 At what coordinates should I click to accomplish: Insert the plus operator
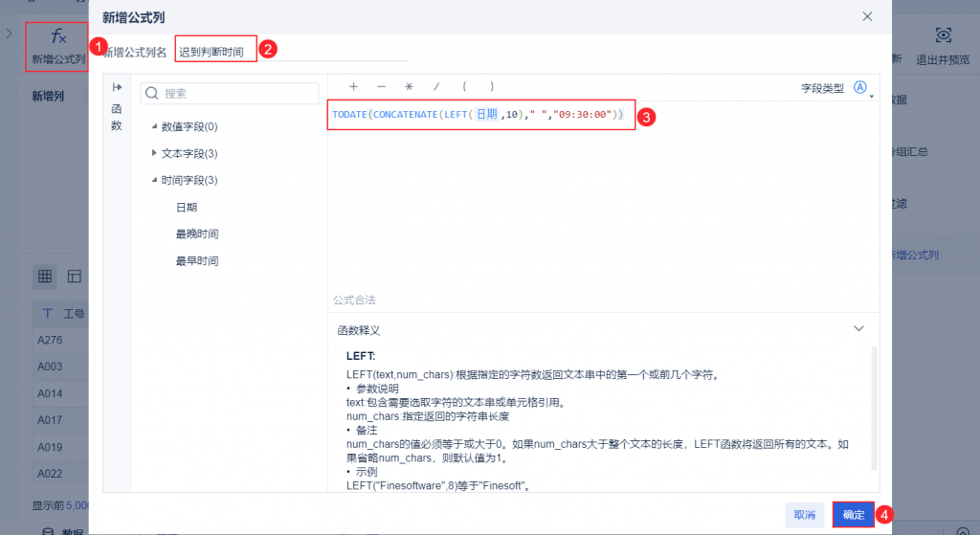pyautogui.click(x=353, y=87)
